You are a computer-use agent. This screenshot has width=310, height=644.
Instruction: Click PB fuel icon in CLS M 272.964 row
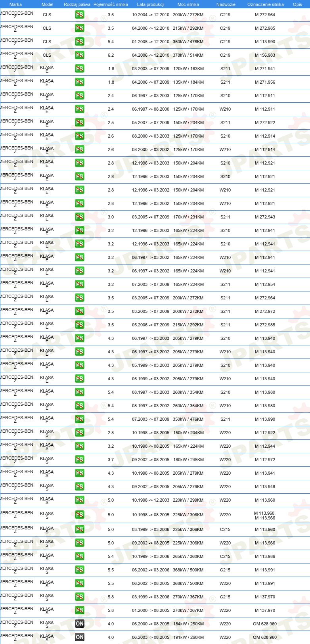point(79,15)
